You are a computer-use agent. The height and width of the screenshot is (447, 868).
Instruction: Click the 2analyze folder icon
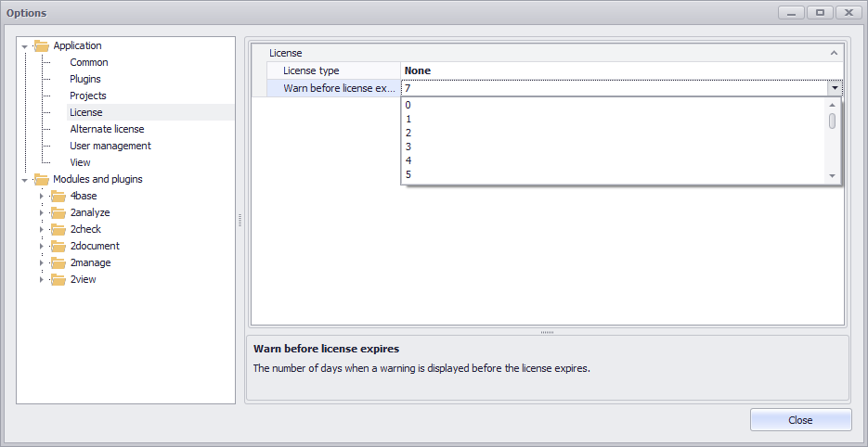coord(58,212)
